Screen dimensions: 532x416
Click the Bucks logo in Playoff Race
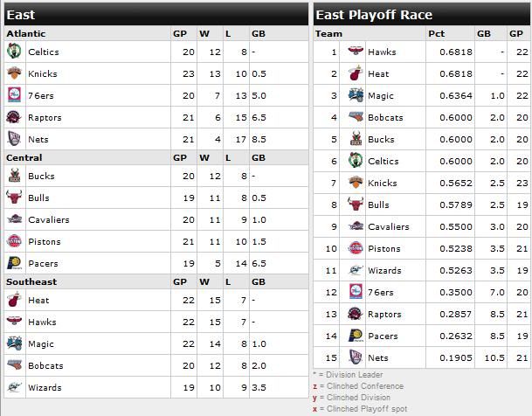point(356,139)
